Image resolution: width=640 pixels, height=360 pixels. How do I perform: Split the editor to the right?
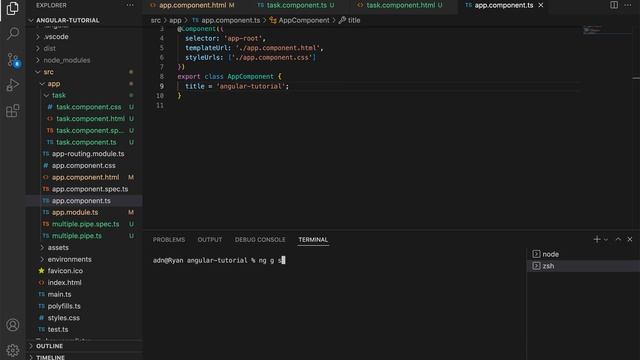(614, 5)
